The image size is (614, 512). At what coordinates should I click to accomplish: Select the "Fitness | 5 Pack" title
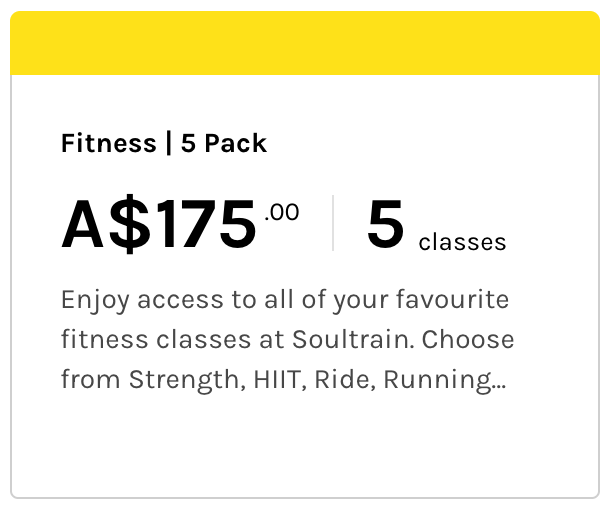point(164,144)
